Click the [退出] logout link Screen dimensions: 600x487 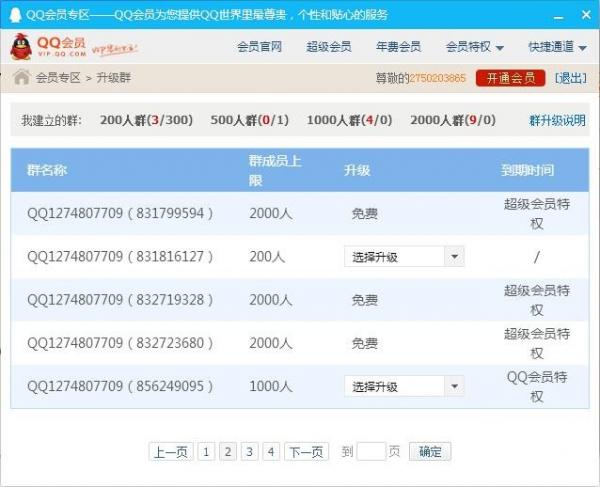click(x=571, y=78)
